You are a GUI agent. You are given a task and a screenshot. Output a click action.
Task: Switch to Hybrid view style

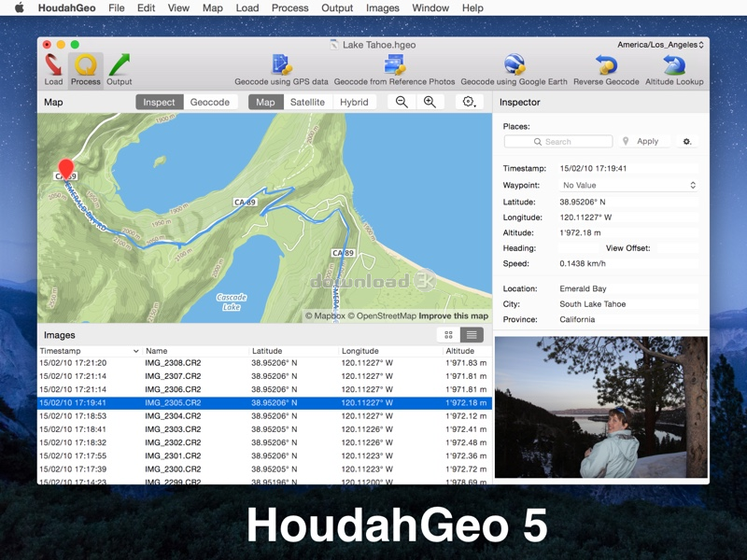tap(354, 102)
